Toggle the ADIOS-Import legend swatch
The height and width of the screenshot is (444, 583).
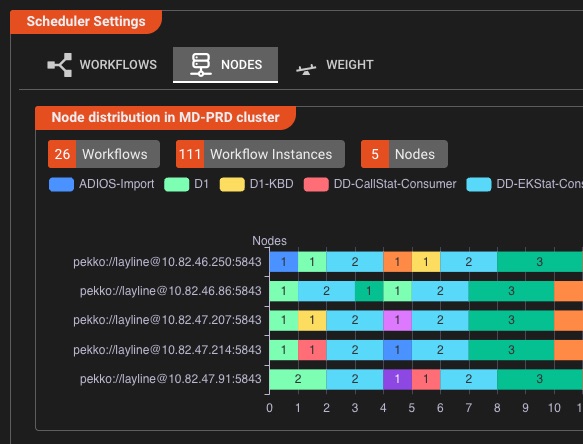tap(61, 184)
